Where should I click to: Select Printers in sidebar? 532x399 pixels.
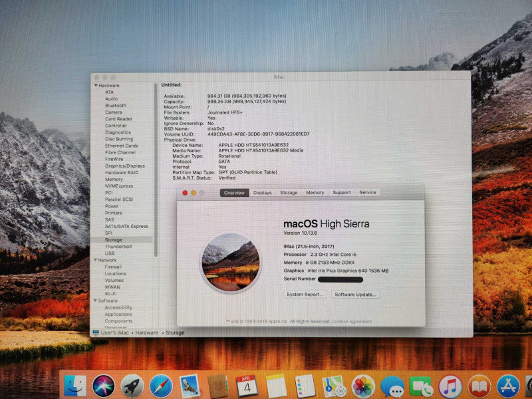113,213
